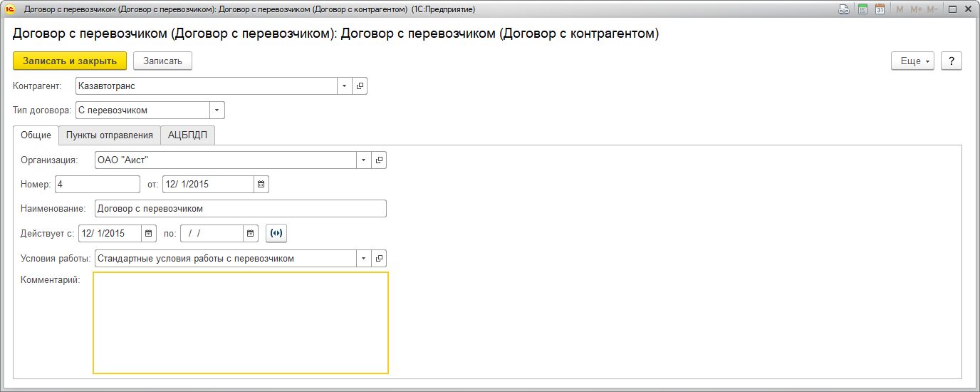
Task: Switch to the Пункты отправления tab
Action: click(x=109, y=135)
